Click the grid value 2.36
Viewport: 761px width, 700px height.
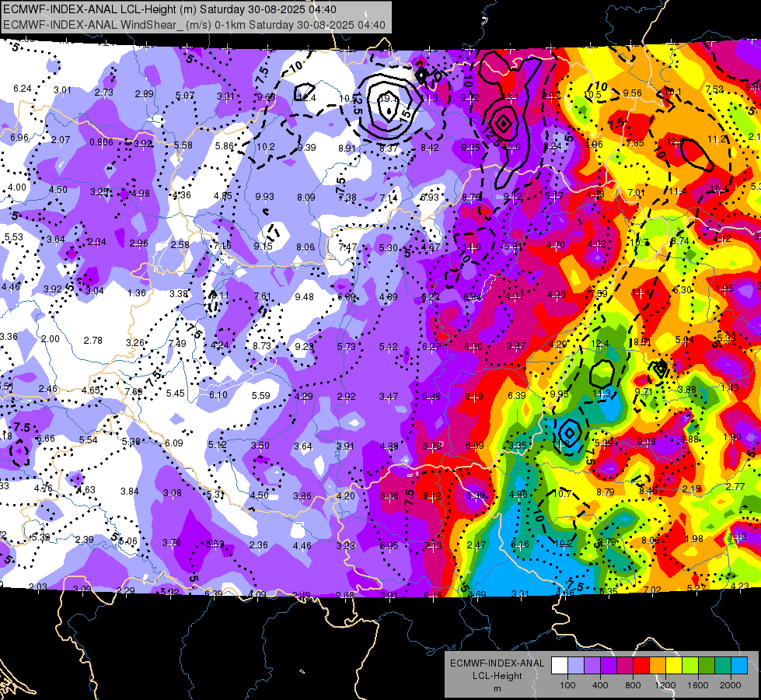click(258, 545)
